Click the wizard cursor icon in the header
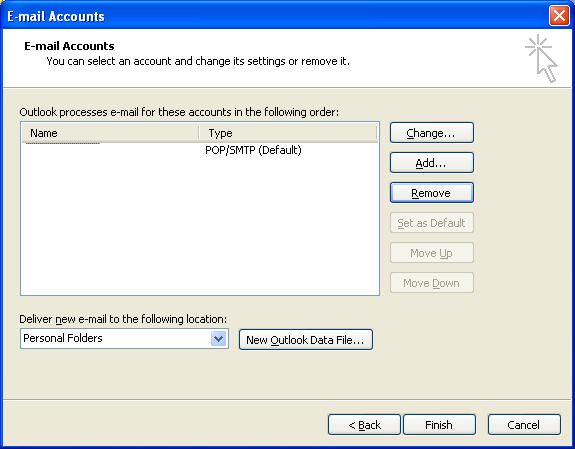 point(541,58)
